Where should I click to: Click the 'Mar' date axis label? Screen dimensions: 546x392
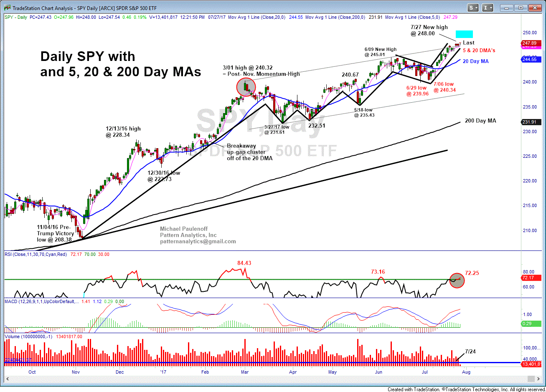[x=245, y=372]
